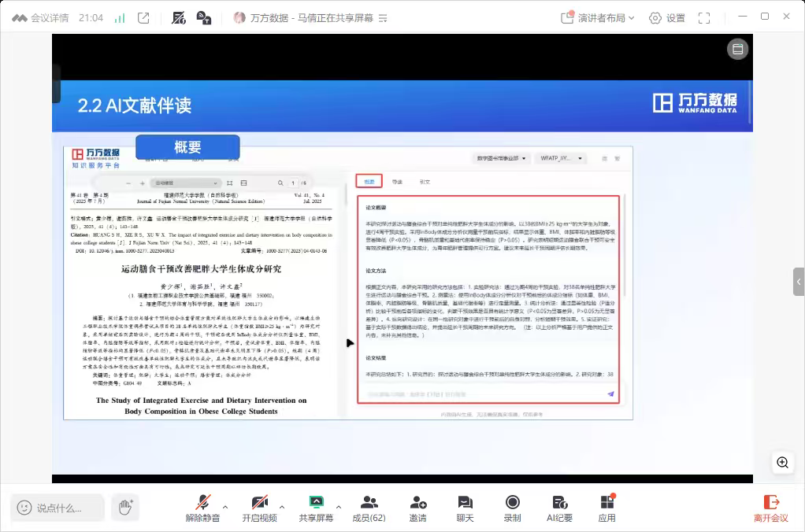Expand the audio options arrow beside 解除静音
The height and width of the screenshot is (532, 805).
click(x=226, y=508)
